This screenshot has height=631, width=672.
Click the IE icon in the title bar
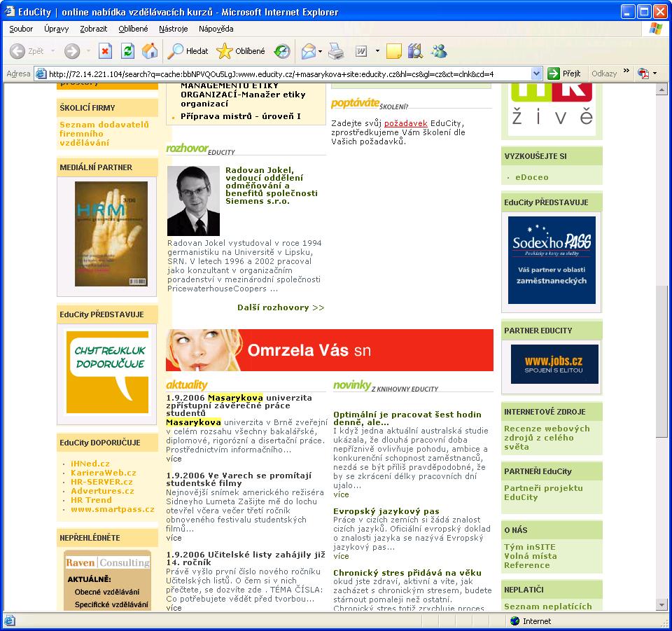9,12
